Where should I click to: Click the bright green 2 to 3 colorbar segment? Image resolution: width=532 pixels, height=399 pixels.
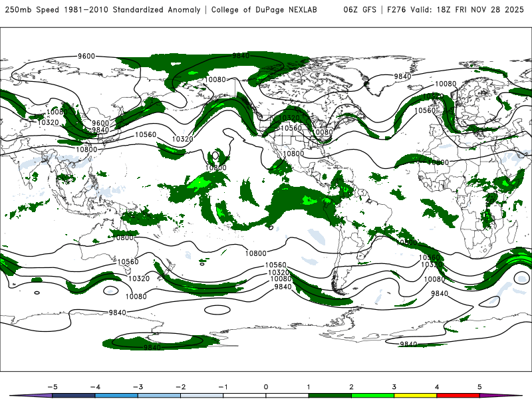tap(372, 396)
